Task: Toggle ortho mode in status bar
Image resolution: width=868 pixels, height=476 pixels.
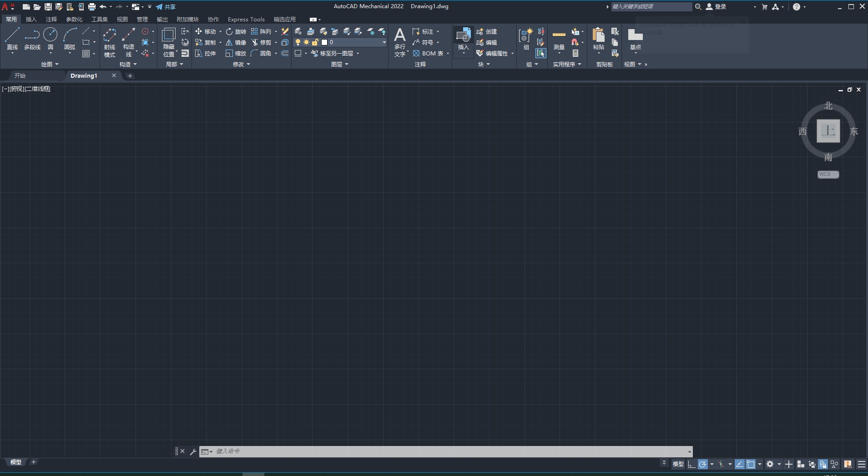Action: coord(691,464)
